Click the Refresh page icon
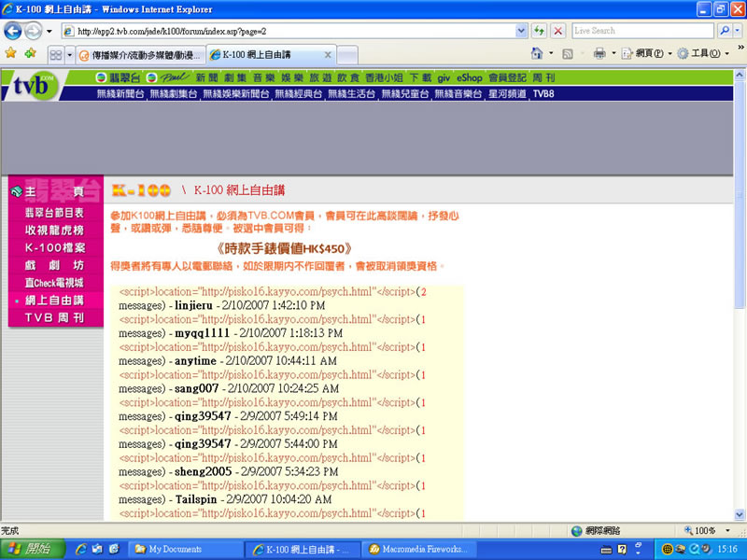 point(540,32)
